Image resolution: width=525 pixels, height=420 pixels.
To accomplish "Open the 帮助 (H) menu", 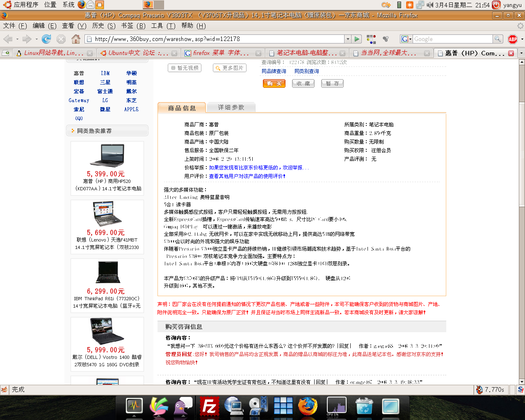I will pos(194,25).
